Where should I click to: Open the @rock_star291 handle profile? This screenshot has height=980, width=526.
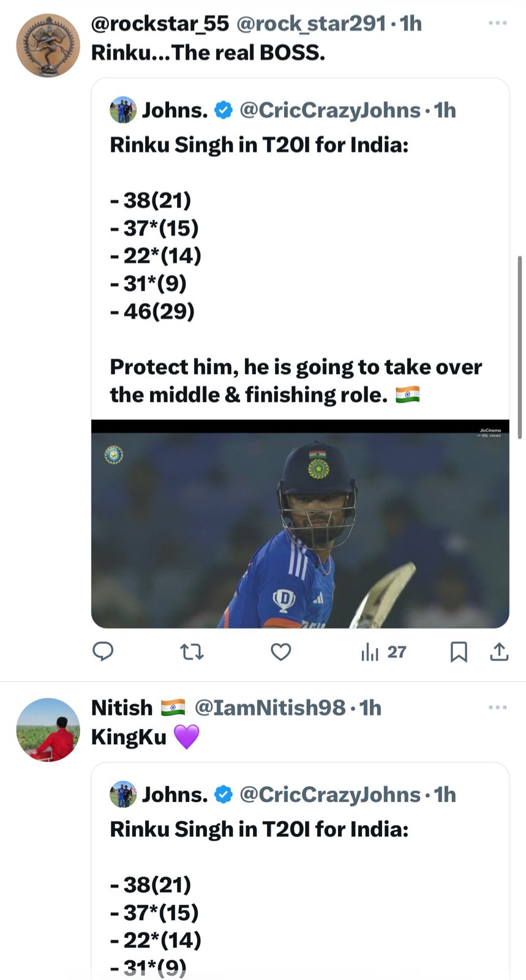pyautogui.click(x=311, y=23)
